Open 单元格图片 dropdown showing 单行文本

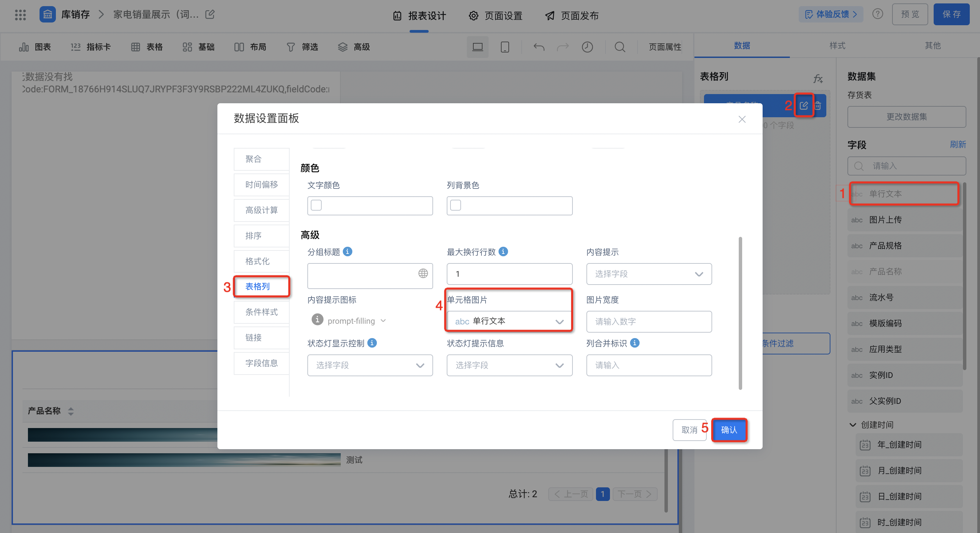509,321
